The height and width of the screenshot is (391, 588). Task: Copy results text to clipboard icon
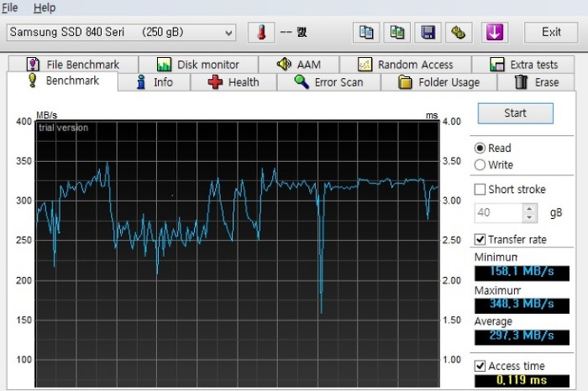click(x=366, y=33)
